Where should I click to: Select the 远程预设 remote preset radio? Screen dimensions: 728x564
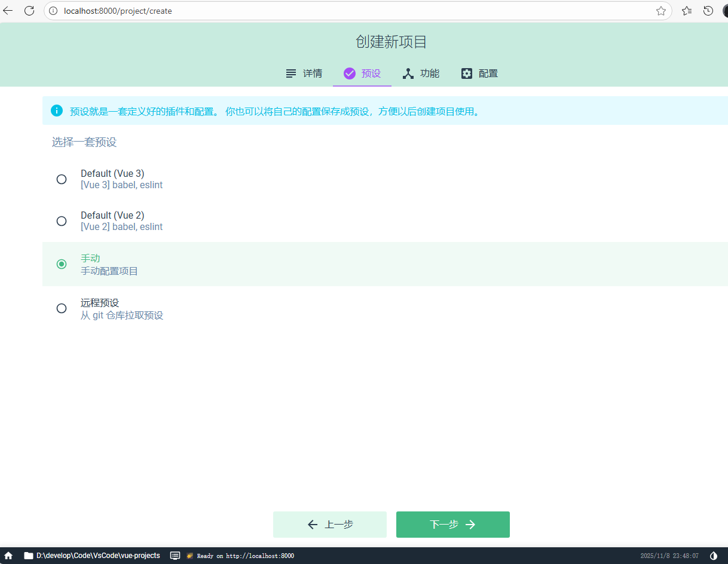pyautogui.click(x=62, y=308)
